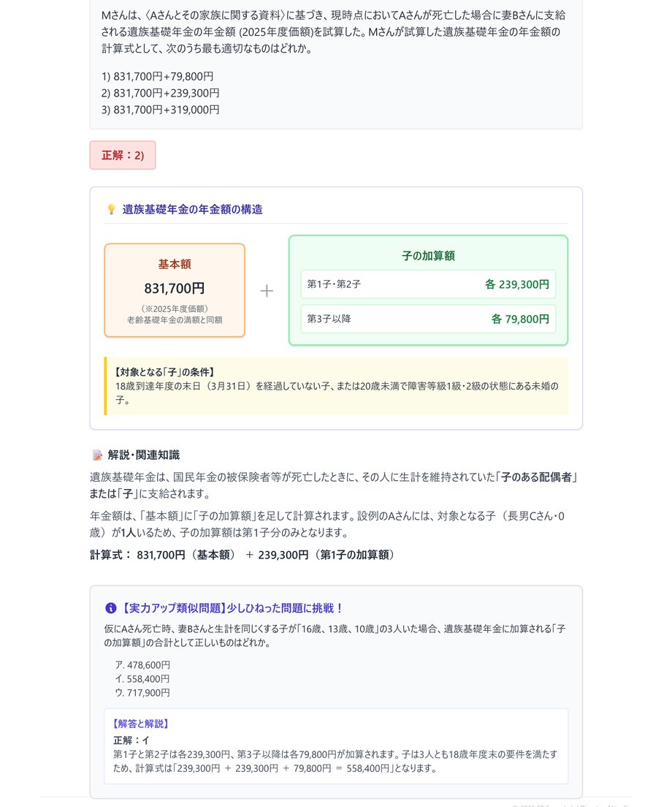Click the info circle icon beside 実力アップ類似問題
Image resolution: width=672 pixels, height=807 pixels.
click(x=110, y=608)
